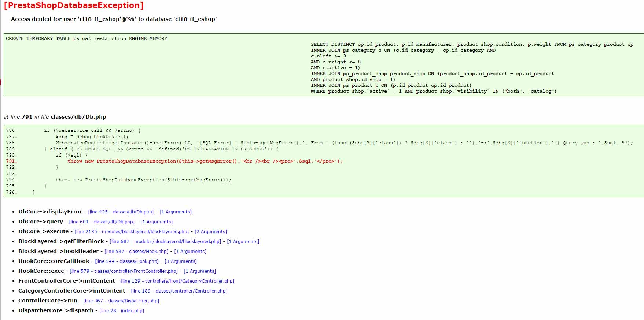644x320 pixels.
Task: Open the line 2135 blocklayered.php link
Action: [x=132, y=232]
